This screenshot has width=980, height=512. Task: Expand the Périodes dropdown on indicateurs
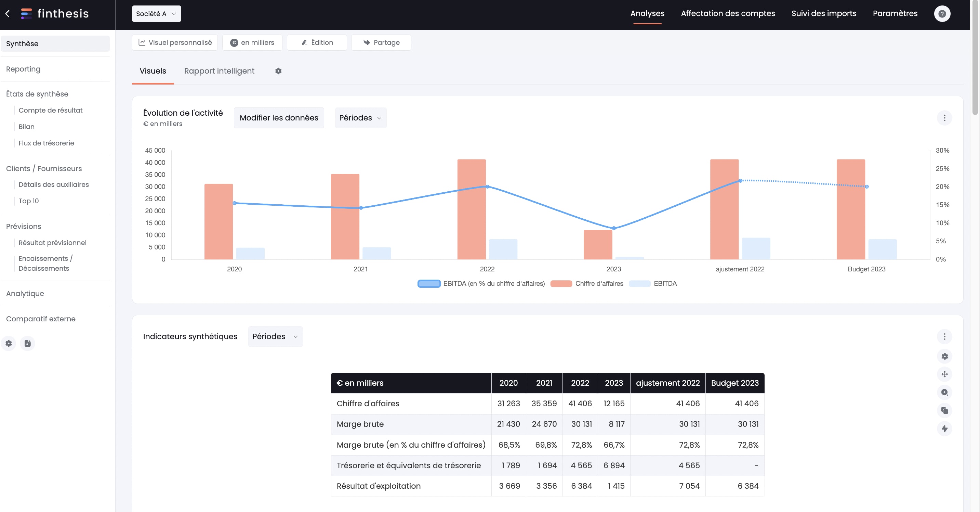[x=275, y=336]
